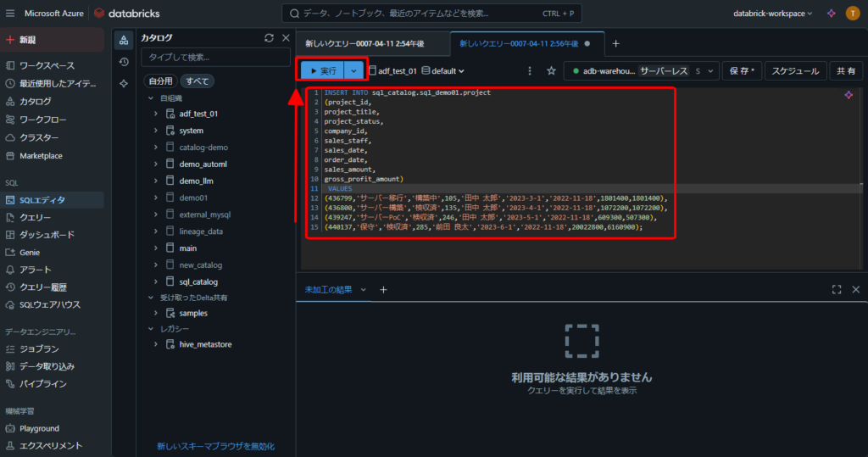Select the catalog browser icon tab
868x457 pixels.
coord(124,40)
